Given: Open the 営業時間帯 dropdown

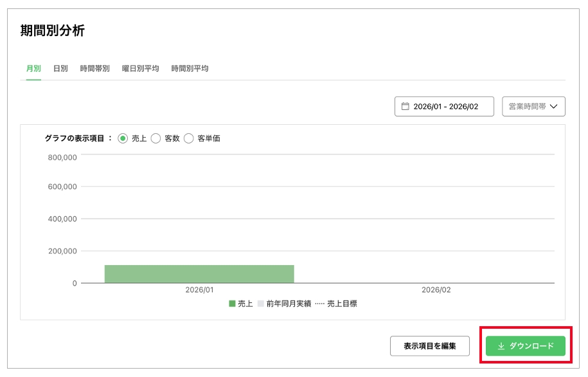Looking at the screenshot, I should [533, 107].
